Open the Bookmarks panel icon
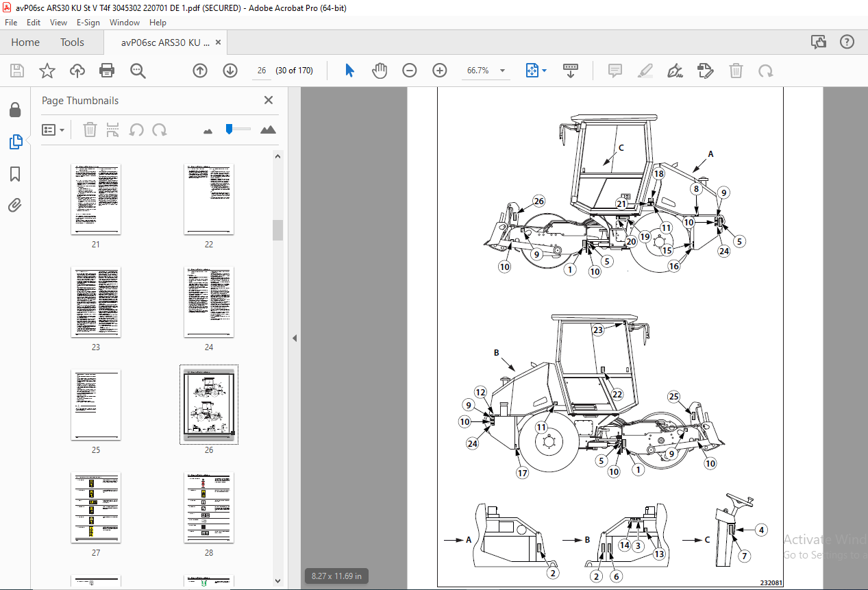Viewport: 868px width, 590px height. [x=15, y=173]
